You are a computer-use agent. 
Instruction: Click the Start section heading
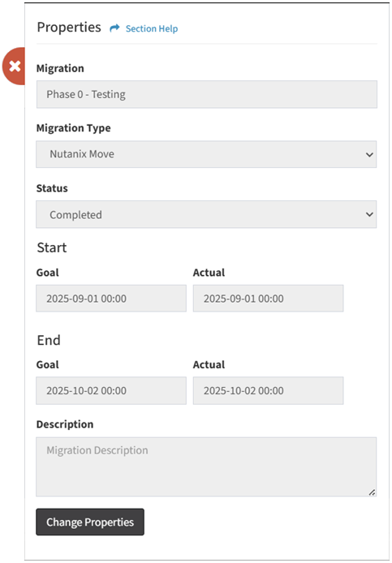(52, 247)
